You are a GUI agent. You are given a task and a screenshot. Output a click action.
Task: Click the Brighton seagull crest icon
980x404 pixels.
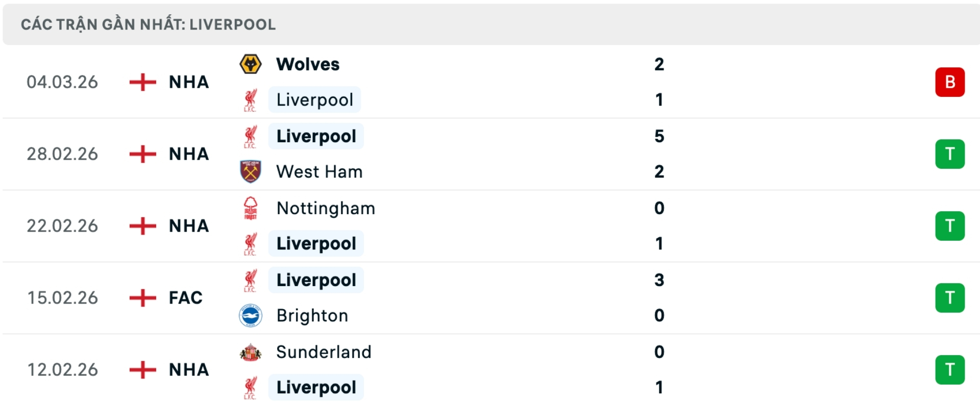point(251,315)
